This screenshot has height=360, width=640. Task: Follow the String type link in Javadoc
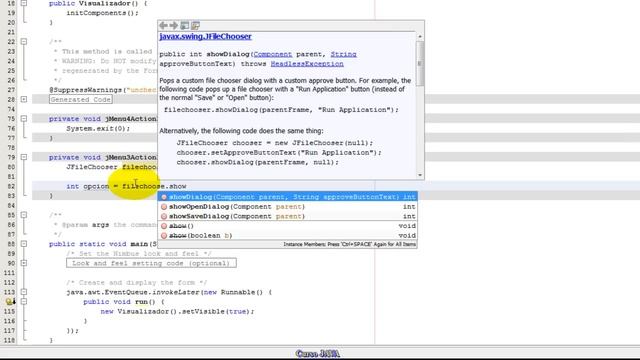pos(343,54)
